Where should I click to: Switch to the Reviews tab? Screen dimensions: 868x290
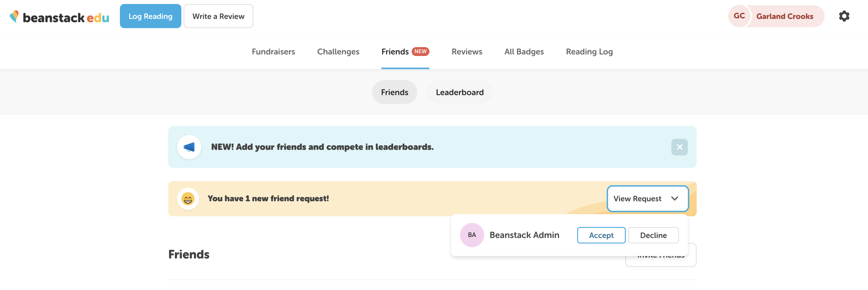pos(467,52)
